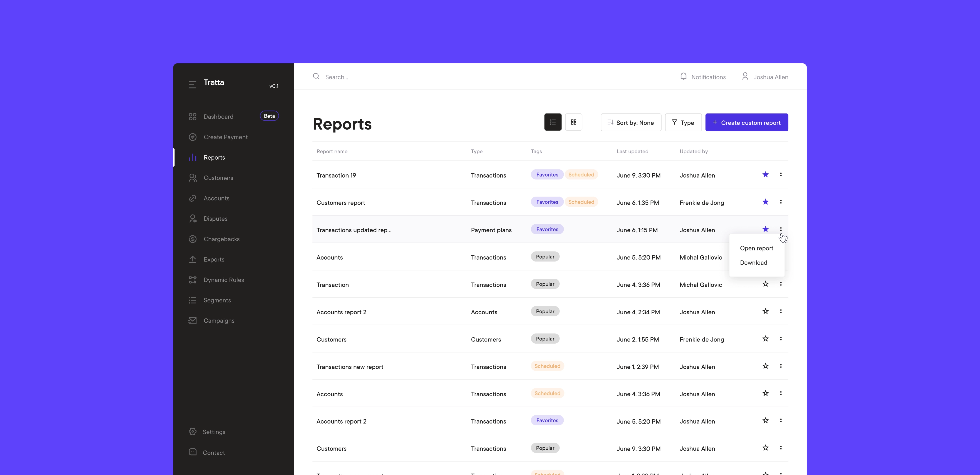This screenshot has width=980, height=475.
Task: Unfavorite the Transaction 19 report star
Action: click(x=765, y=174)
